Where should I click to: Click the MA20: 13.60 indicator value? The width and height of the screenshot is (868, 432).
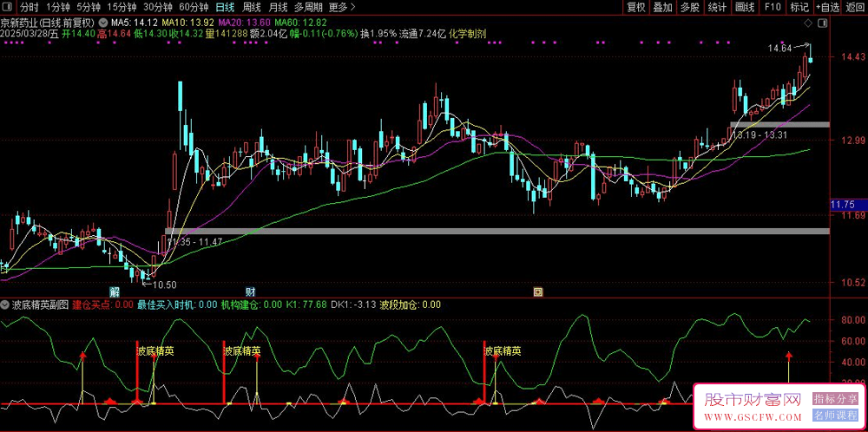click(245, 23)
